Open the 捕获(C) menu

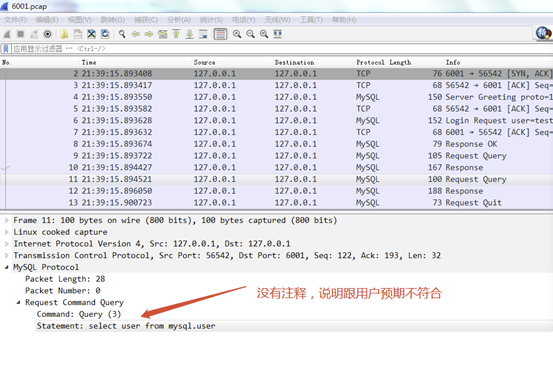point(146,20)
